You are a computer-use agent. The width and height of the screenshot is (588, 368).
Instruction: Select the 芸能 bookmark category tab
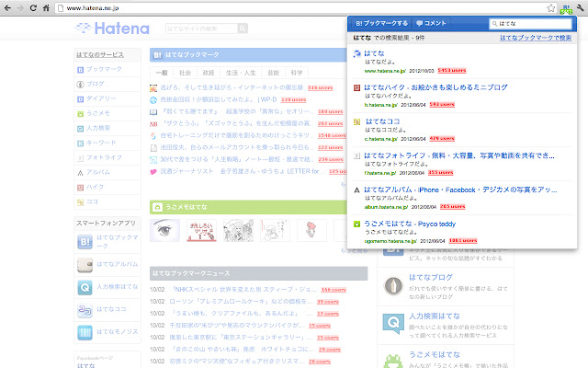(273, 73)
